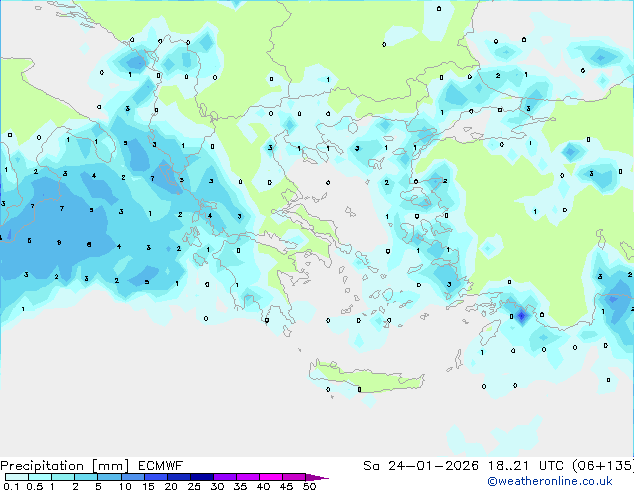Screen dimensions: 634x490
Task: Click the '0.1' legend scale label
Action: tap(11, 486)
